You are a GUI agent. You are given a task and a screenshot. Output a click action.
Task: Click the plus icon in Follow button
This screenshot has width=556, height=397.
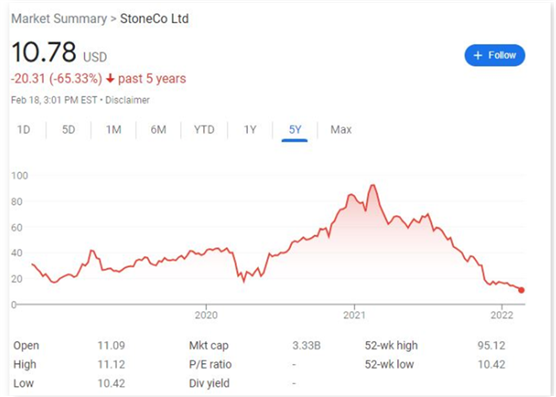click(478, 55)
